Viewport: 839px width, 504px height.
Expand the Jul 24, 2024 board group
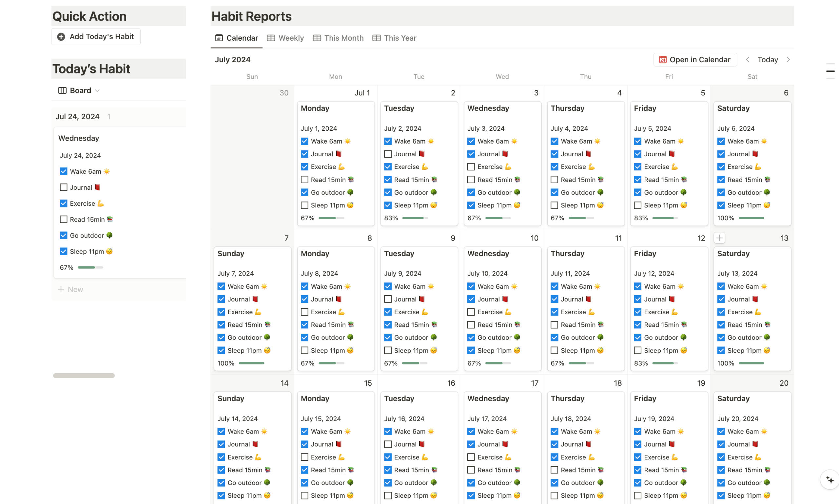point(77,116)
